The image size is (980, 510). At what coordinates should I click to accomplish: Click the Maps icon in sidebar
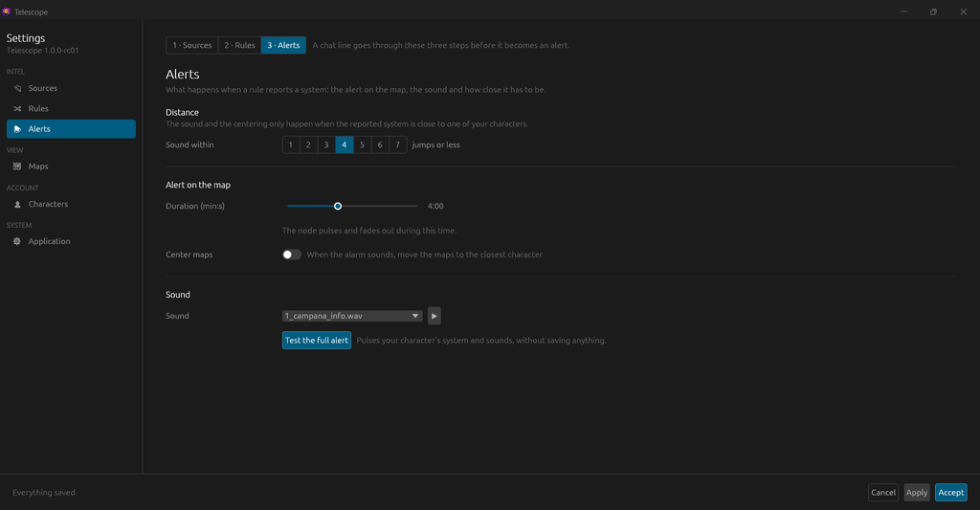pos(17,166)
